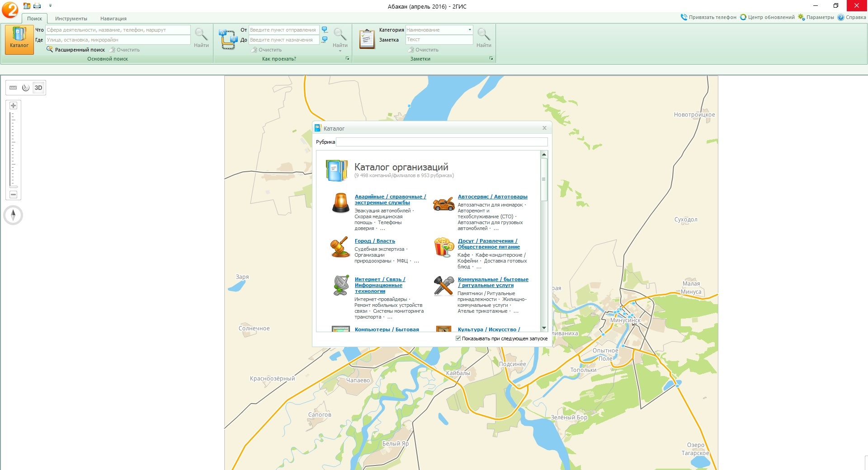868x470 pixels.
Task: Uncheck Показывать при следующем запуске
Action: [x=458, y=338]
